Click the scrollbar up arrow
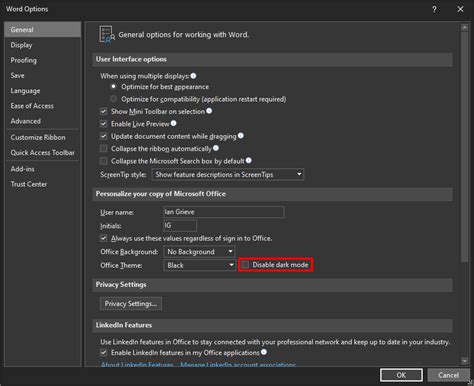474x386 pixels. pos(464,28)
